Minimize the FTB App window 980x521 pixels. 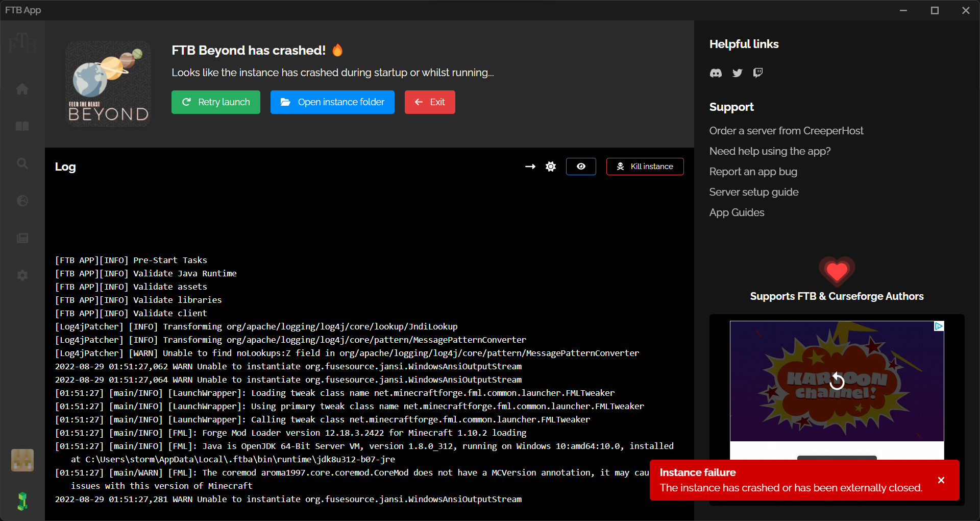pyautogui.click(x=903, y=10)
